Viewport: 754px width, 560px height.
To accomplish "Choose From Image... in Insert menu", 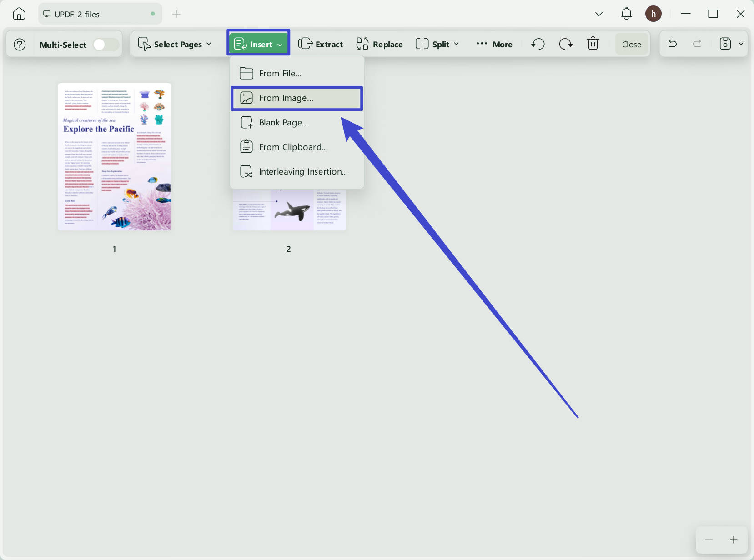I will (x=297, y=98).
